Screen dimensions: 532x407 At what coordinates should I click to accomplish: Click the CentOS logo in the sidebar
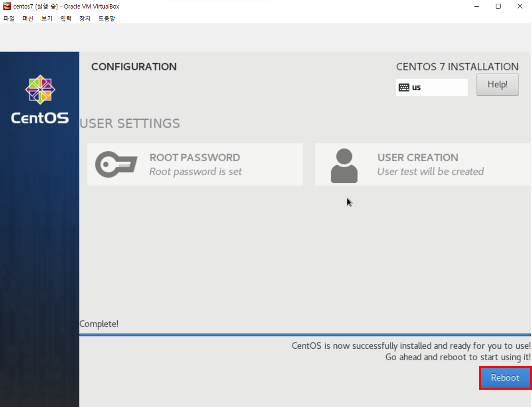pos(40,100)
